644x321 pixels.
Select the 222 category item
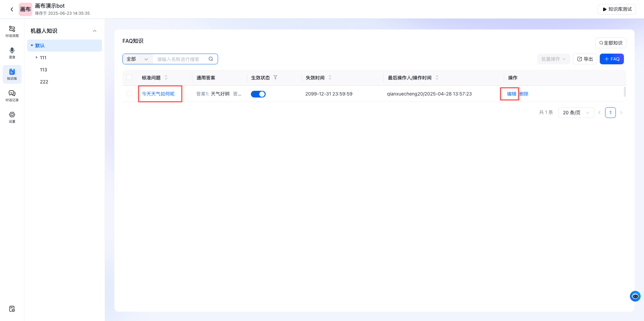[x=44, y=82]
